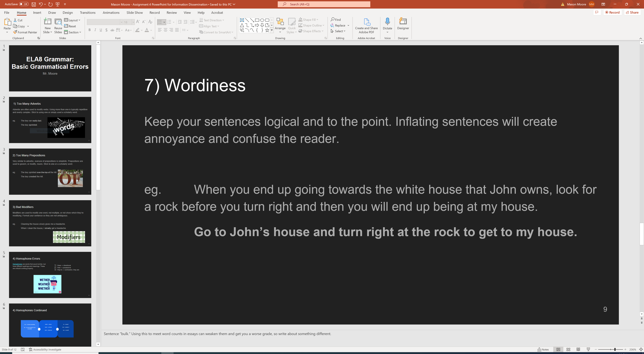The height and width of the screenshot is (354, 644).
Task: Click the Undo arrow icon
Action: 40,4
